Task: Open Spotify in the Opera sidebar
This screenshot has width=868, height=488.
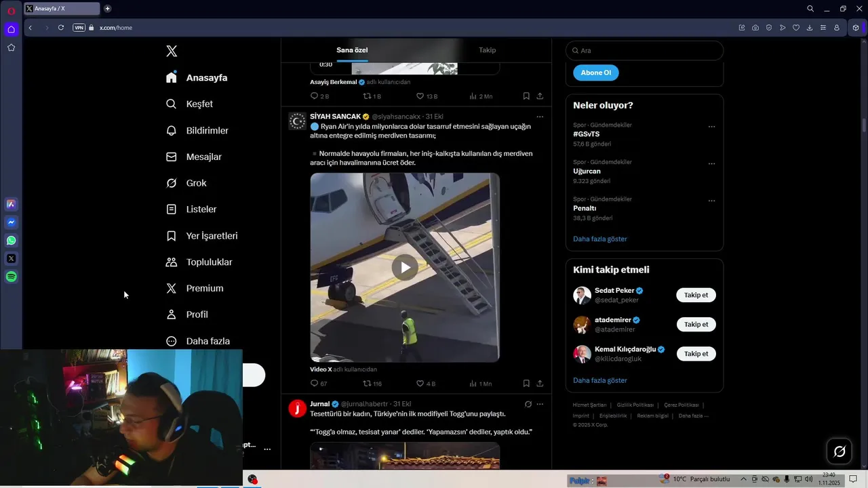Action: (x=12, y=277)
